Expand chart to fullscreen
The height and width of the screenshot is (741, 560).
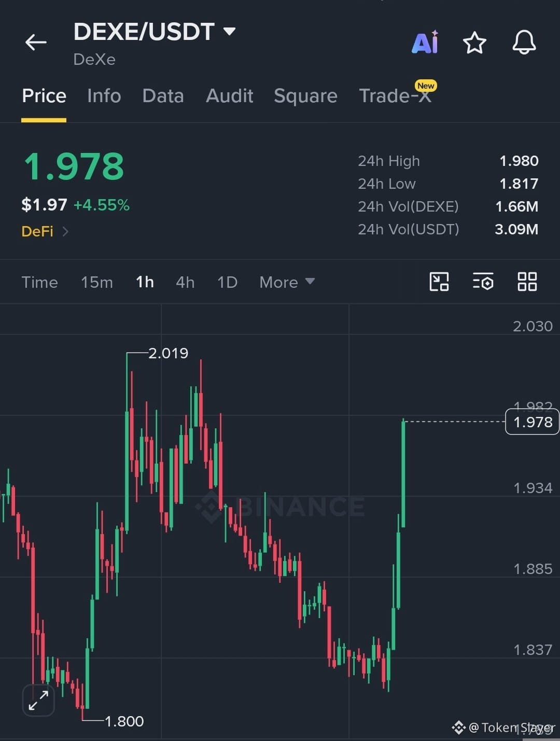point(38,700)
